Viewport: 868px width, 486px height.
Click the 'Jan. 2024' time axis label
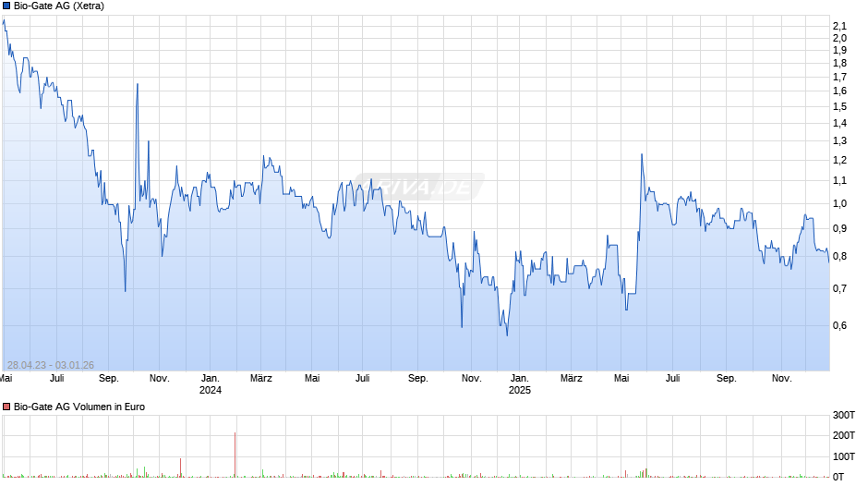(211, 384)
